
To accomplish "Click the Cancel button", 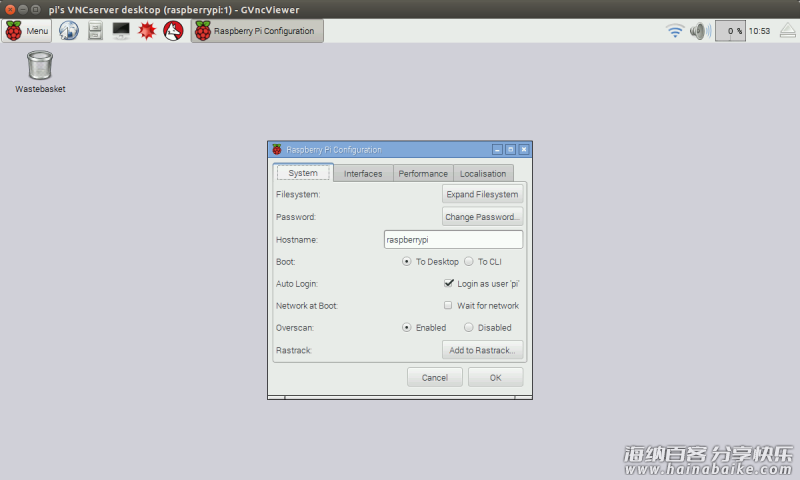I will pyautogui.click(x=435, y=377).
